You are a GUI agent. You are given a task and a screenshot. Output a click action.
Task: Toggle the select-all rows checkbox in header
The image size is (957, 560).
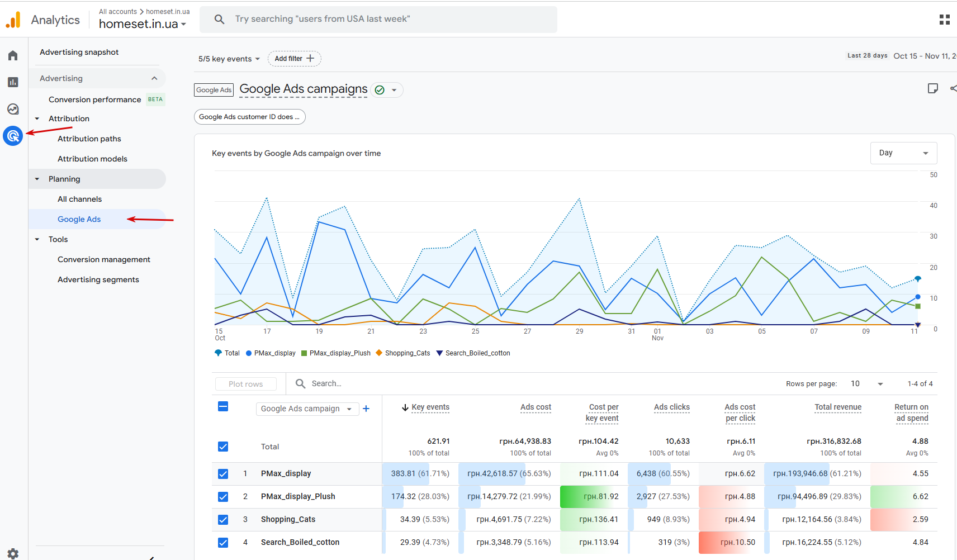click(223, 406)
